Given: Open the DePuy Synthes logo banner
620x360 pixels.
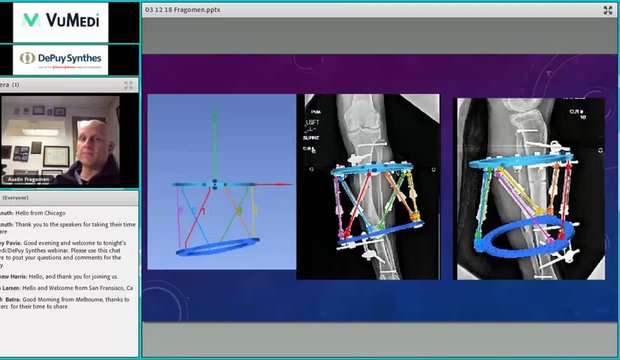Looking at the screenshot, I should tap(60, 59).
